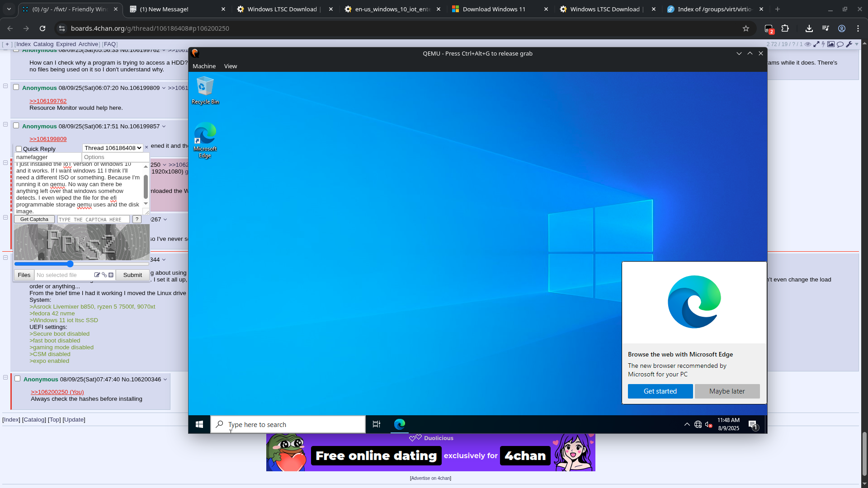This screenshot has height=488, width=868.
Task: Open the gallery picture icon in header
Action: click(x=831, y=44)
